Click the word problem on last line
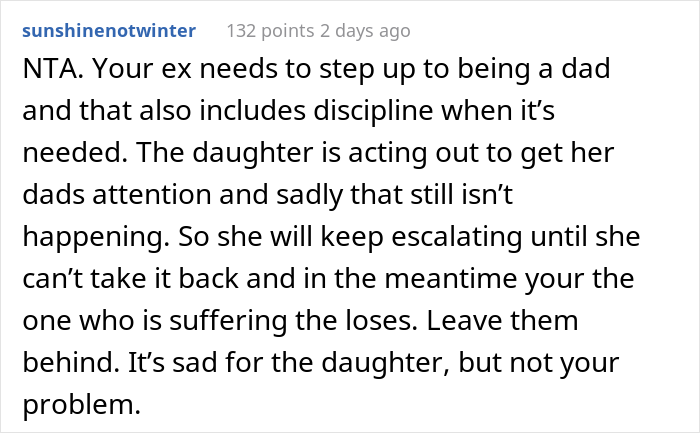 tap(81, 405)
